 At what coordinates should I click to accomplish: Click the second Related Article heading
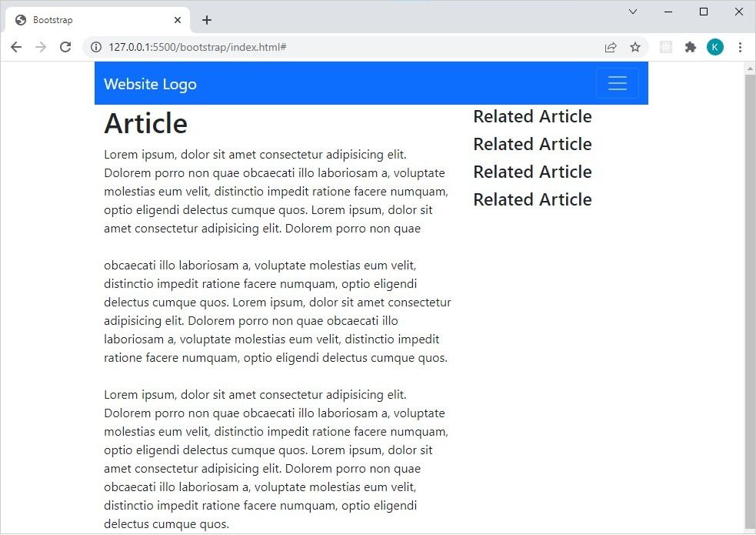point(532,144)
